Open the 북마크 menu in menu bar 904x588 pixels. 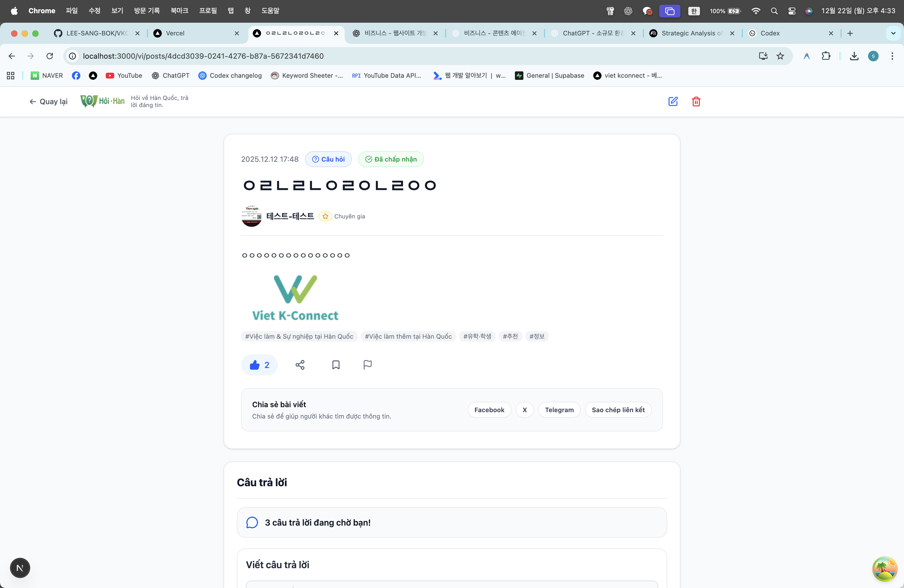(179, 11)
